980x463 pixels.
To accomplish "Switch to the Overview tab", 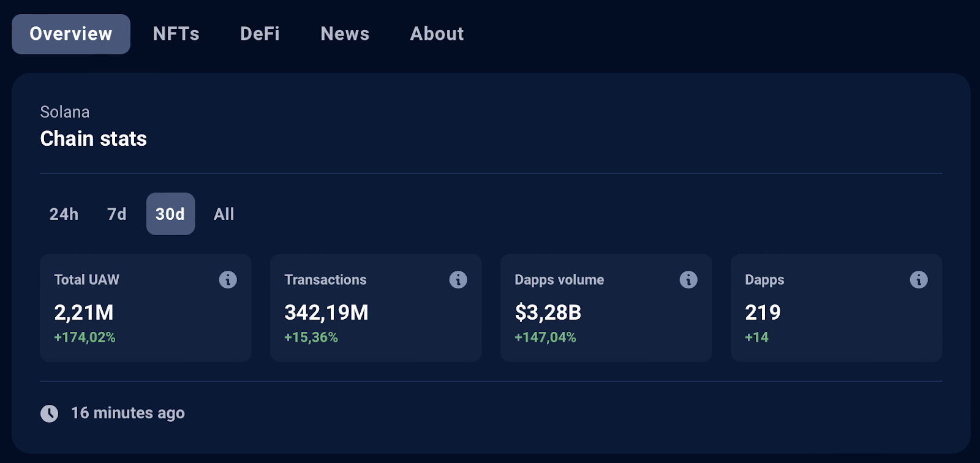I will (x=71, y=34).
